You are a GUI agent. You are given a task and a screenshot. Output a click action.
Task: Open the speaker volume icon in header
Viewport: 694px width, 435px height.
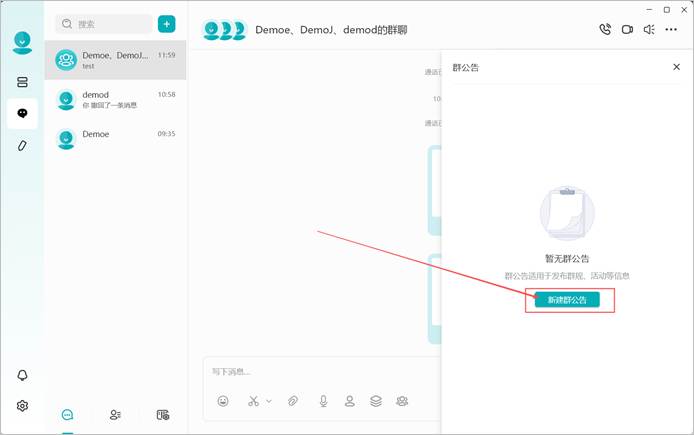(649, 30)
